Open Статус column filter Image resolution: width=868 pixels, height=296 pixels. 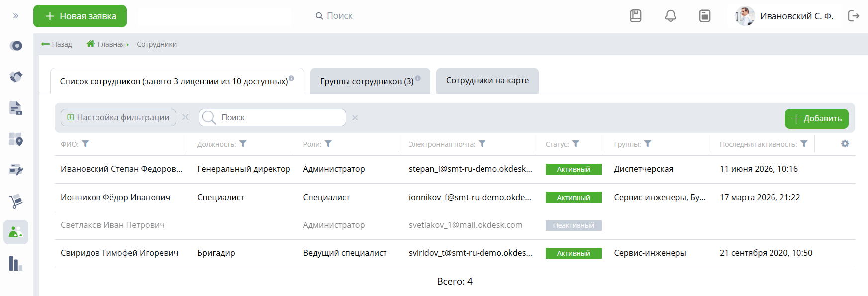point(576,144)
